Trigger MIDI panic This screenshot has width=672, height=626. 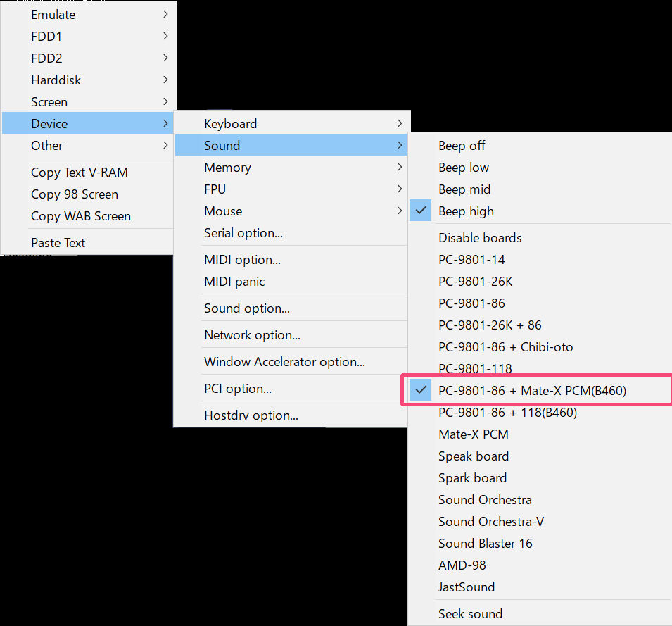[x=291, y=282]
